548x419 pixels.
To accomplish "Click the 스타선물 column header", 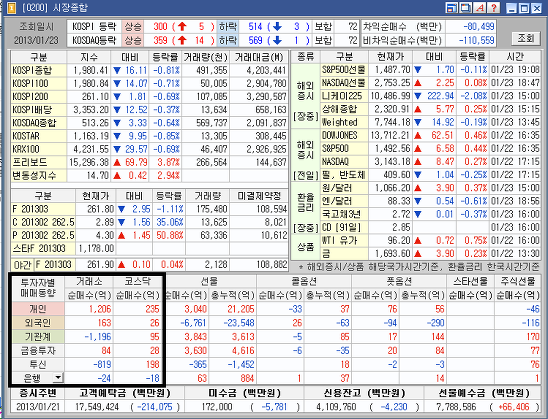I will click(x=470, y=281).
